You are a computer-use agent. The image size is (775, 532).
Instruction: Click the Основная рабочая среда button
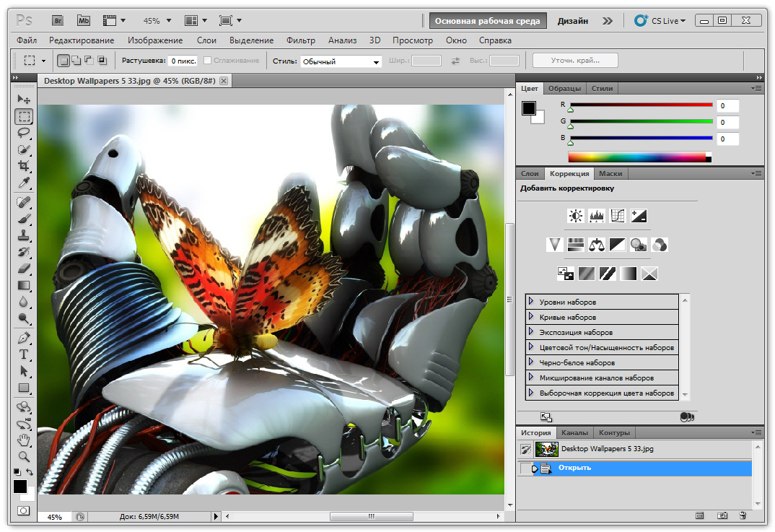(x=487, y=21)
